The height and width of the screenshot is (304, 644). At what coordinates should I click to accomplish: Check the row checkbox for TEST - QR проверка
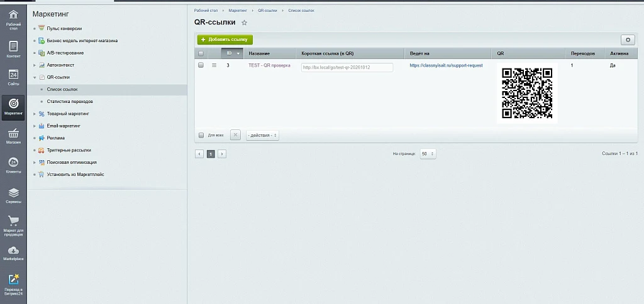tap(201, 65)
